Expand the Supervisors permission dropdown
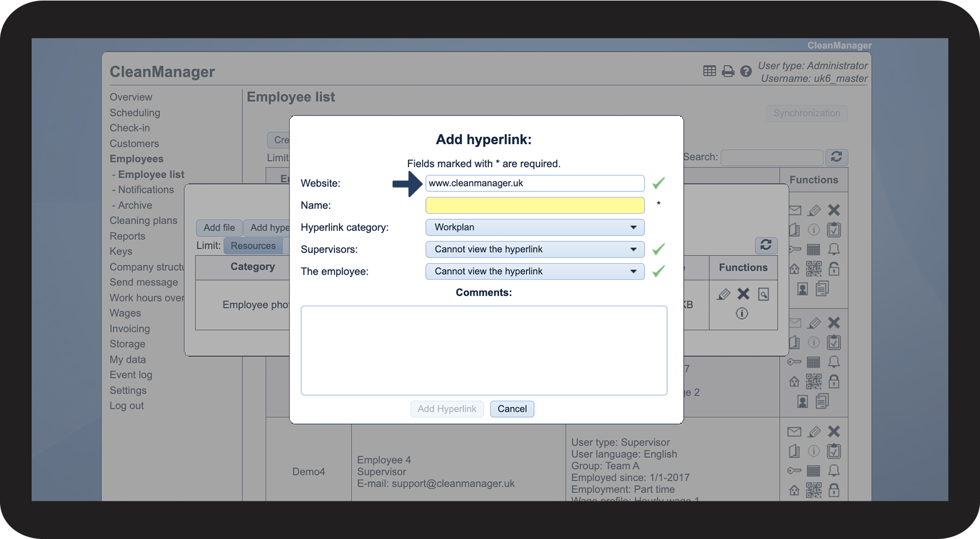 click(x=535, y=249)
